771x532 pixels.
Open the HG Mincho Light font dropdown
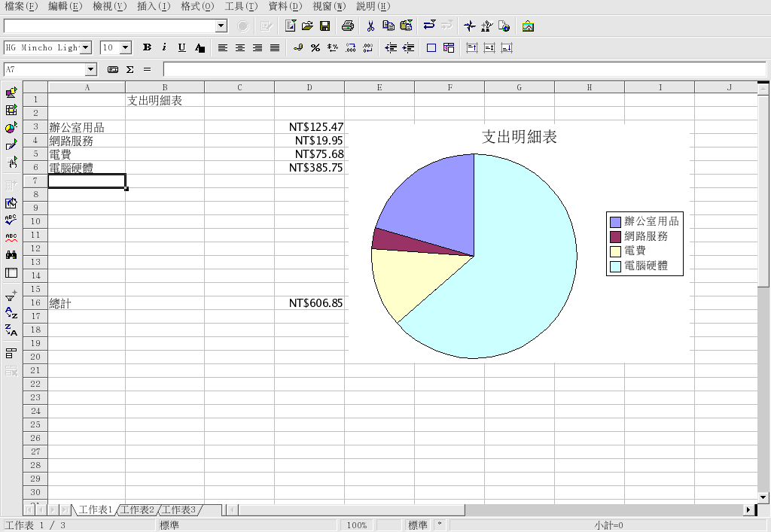(x=85, y=47)
